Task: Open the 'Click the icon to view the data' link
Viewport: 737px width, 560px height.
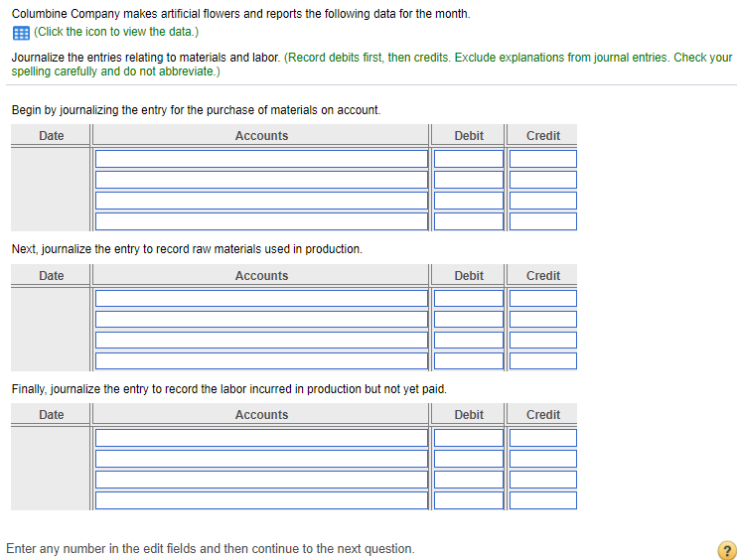Action: click(x=116, y=32)
